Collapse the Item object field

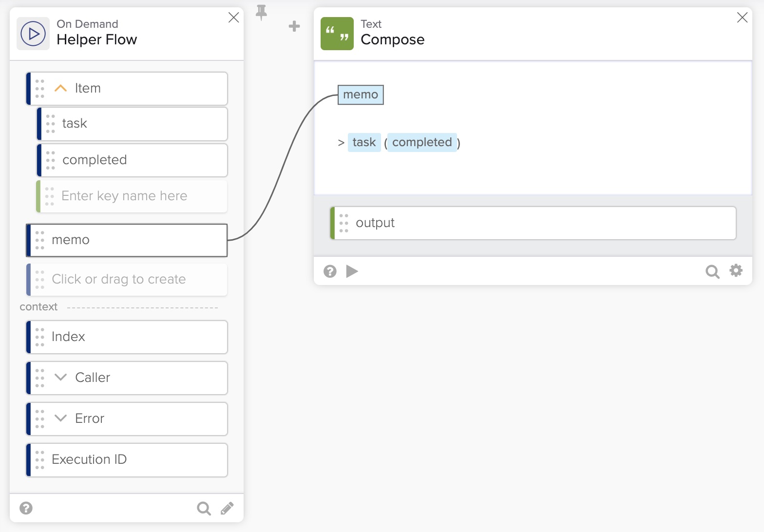(60, 88)
